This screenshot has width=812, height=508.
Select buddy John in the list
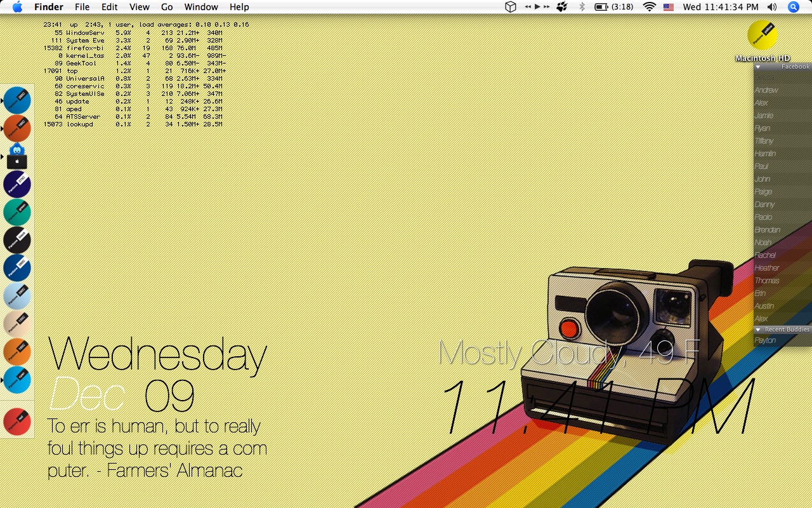[783, 179]
